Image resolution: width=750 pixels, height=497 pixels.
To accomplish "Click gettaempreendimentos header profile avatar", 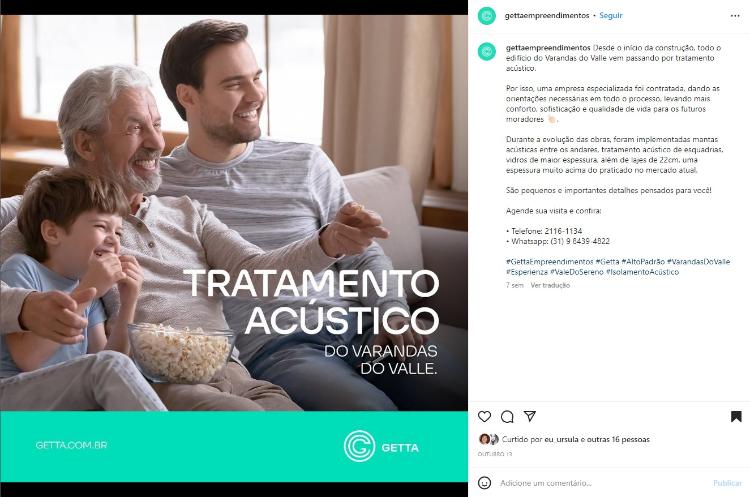I will [x=487, y=16].
